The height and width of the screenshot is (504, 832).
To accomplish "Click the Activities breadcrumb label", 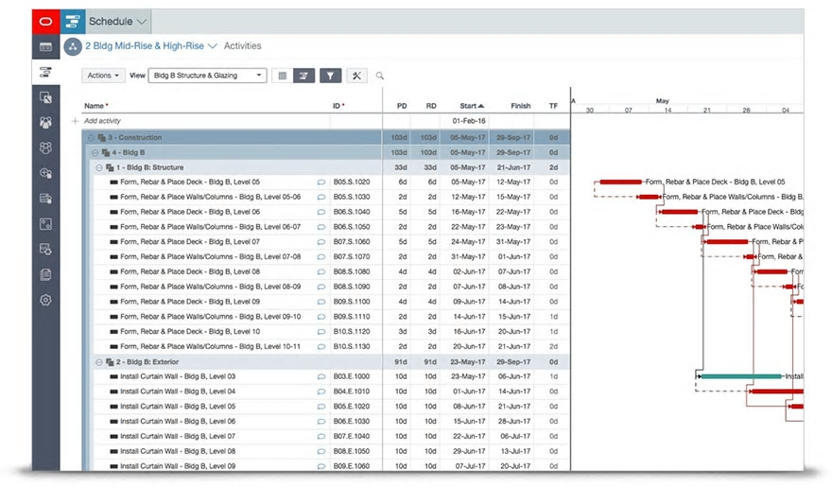I will [x=242, y=46].
